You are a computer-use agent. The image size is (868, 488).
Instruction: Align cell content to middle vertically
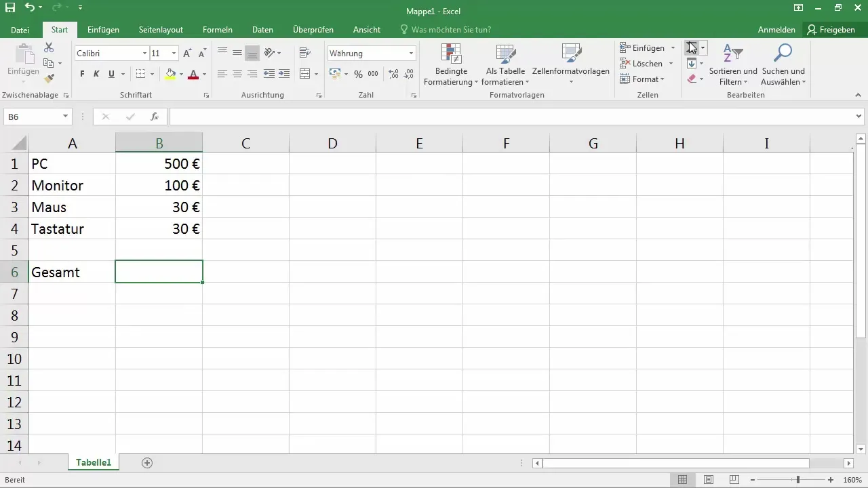click(x=237, y=53)
